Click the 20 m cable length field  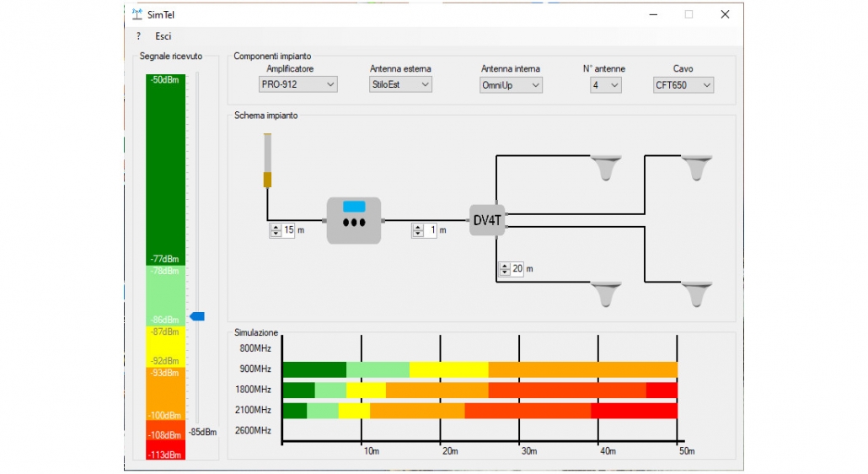pos(517,268)
